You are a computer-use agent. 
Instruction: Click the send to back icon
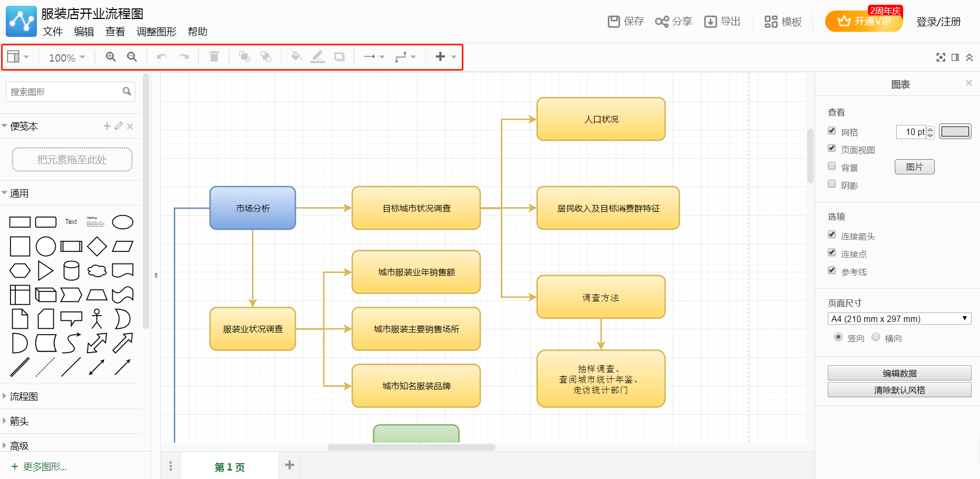coord(266,56)
